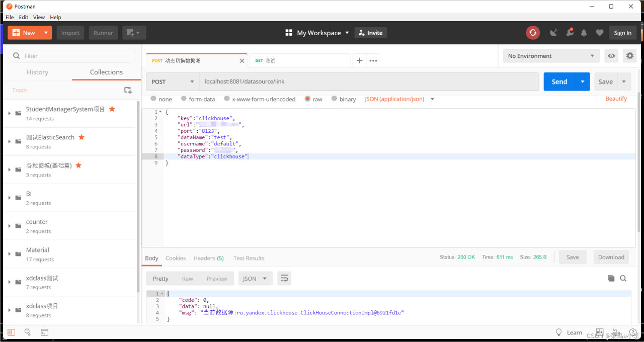This screenshot has width=644, height=342.
Task: Click the star on 测试ElasticSearch
Action: pos(82,137)
